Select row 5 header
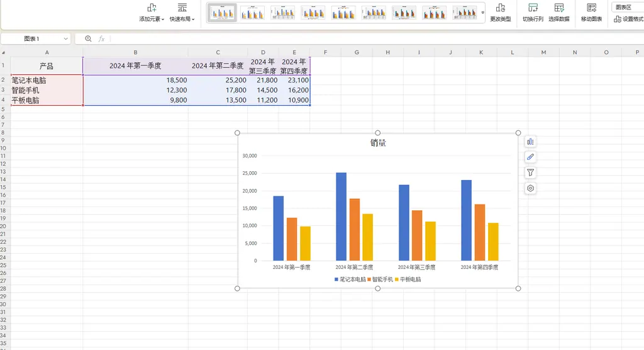The height and width of the screenshot is (350, 644). point(4,109)
